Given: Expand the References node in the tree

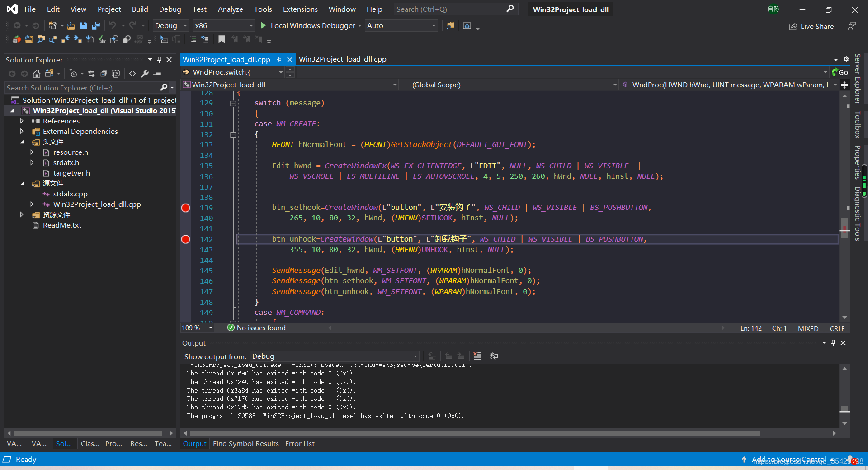Looking at the screenshot, I should tap(22, 121).
